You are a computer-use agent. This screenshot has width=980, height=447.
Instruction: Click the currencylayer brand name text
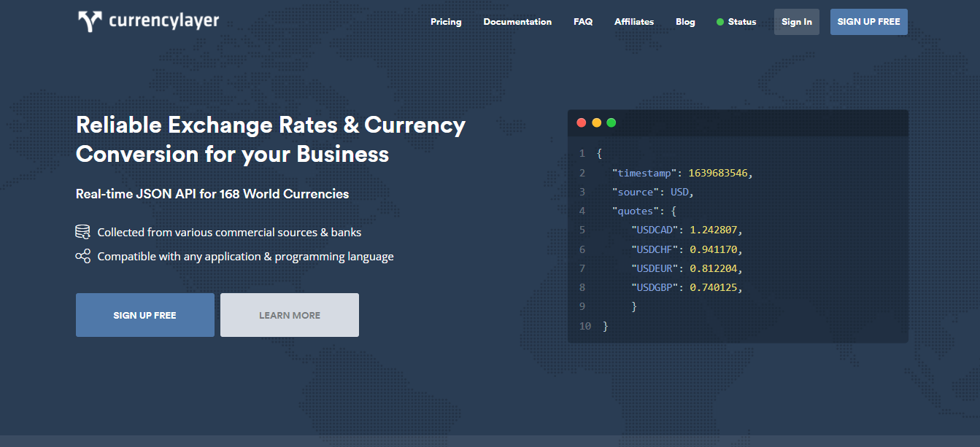(x=163, y=21)
